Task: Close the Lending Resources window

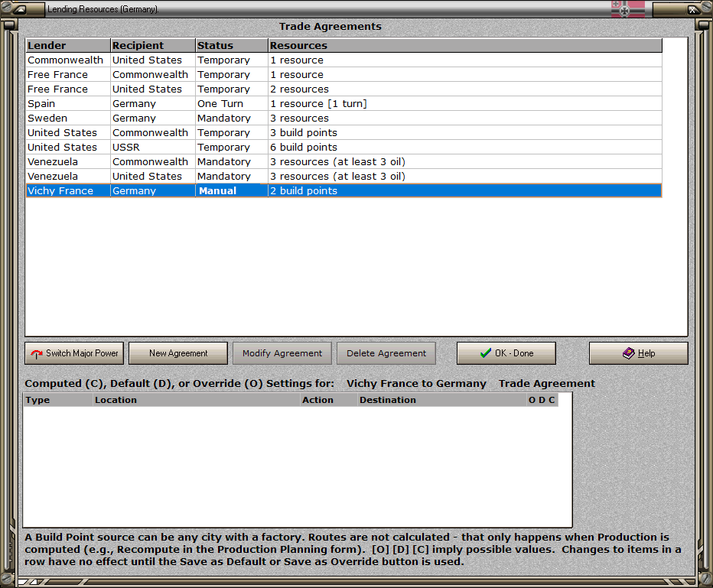Action: click(x=693, y=9)
